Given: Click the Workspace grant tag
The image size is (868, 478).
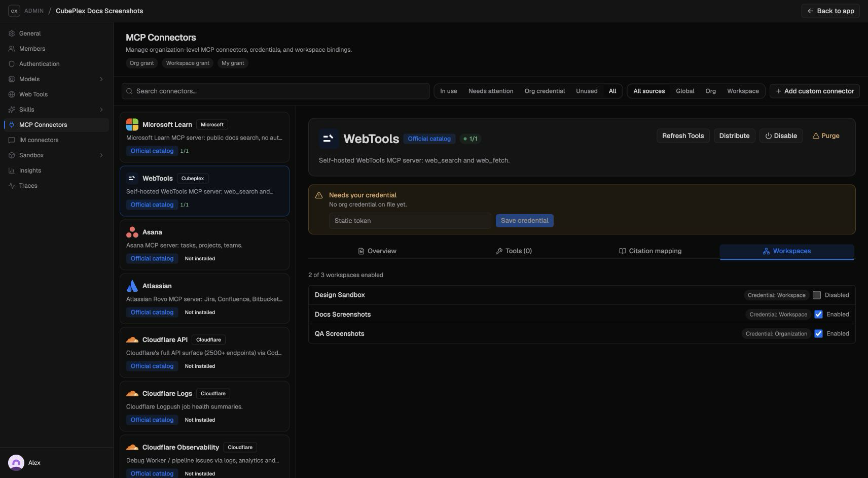Looking at the screenshot, I should pos(188,63).
